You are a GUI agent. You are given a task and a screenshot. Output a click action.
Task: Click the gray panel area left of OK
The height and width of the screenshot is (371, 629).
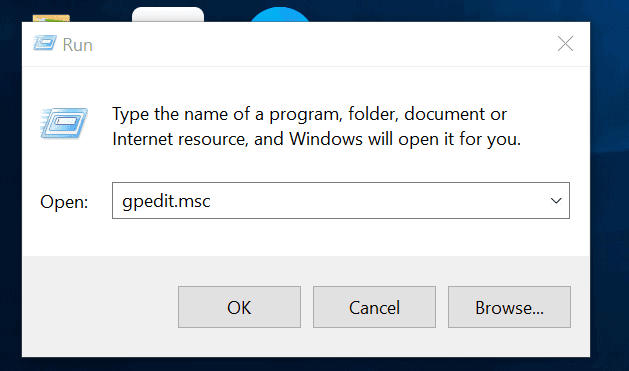pyautogui.click(x=100, y=307)
